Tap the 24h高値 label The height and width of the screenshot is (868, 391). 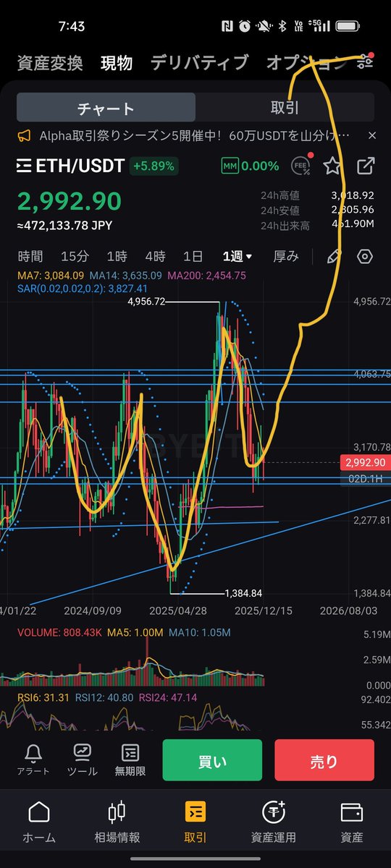[x=279, y=195]
